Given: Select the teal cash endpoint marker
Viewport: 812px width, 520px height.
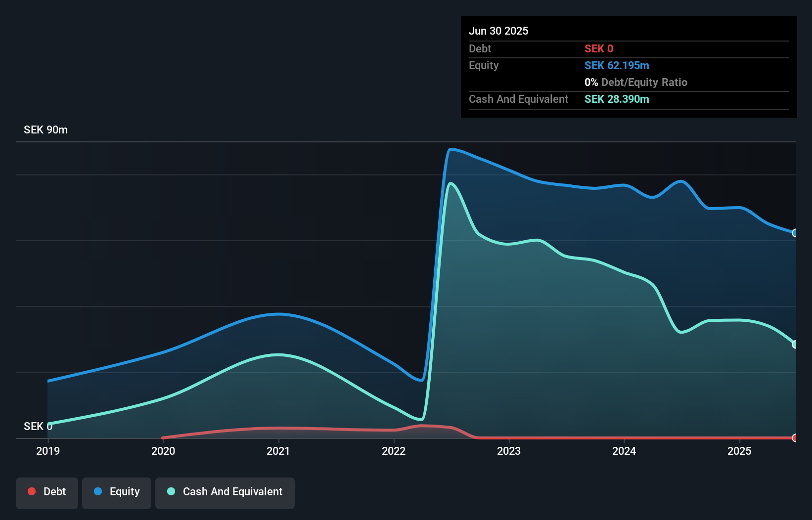Looking at the screenshot, I should click(x=794, y=344).
